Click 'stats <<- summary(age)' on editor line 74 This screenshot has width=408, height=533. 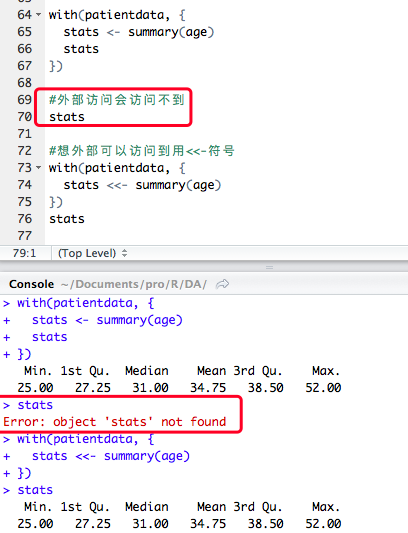pos(142,185)
